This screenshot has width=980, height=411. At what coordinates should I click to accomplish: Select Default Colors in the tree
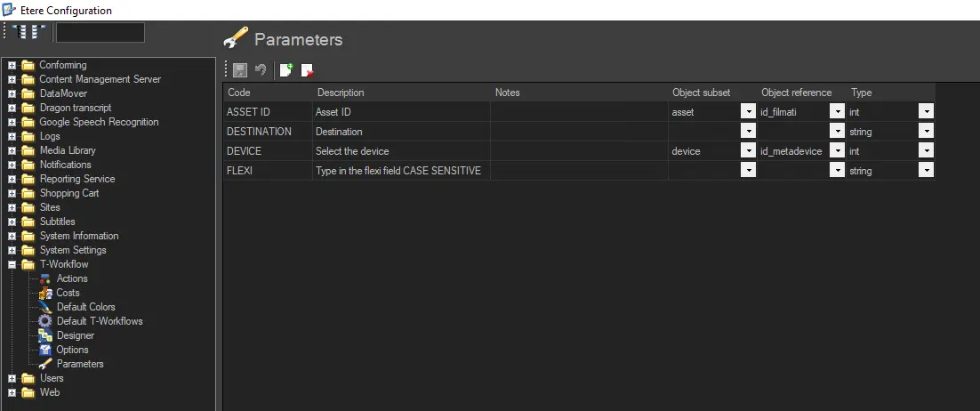(85, 307)
